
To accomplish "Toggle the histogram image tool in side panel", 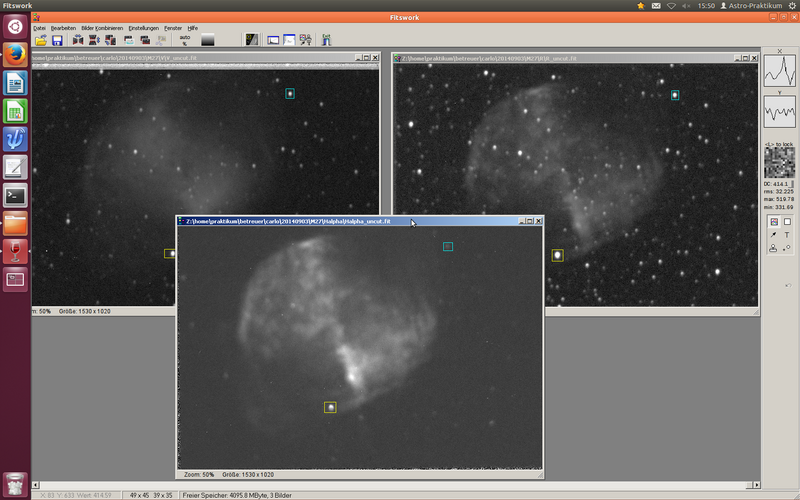I will [773, 221].
